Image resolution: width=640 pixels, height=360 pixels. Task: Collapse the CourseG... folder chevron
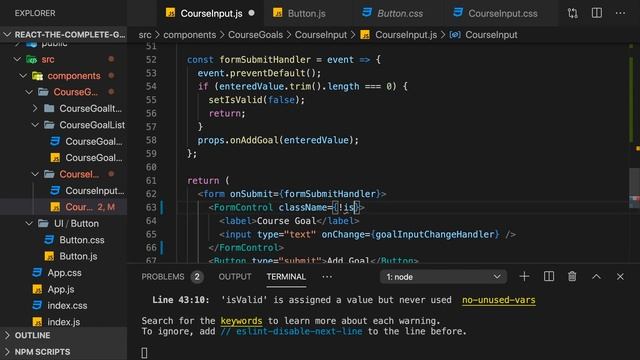tap(29, 92)
